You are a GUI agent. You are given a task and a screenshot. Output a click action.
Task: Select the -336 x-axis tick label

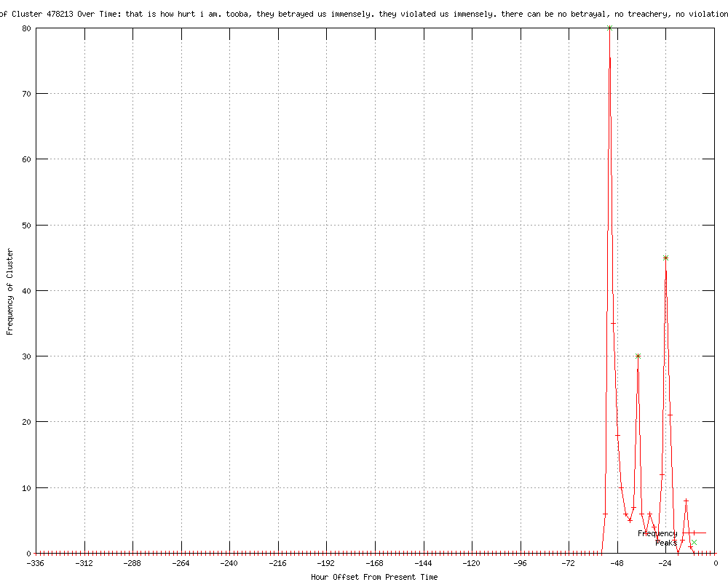click(36, 563)
